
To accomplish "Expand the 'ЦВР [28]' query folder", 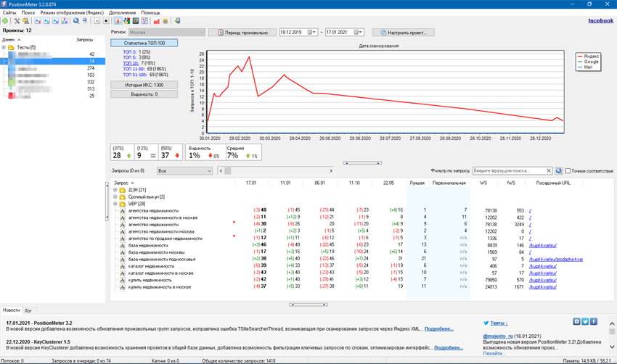I will (x=115, y=204).
